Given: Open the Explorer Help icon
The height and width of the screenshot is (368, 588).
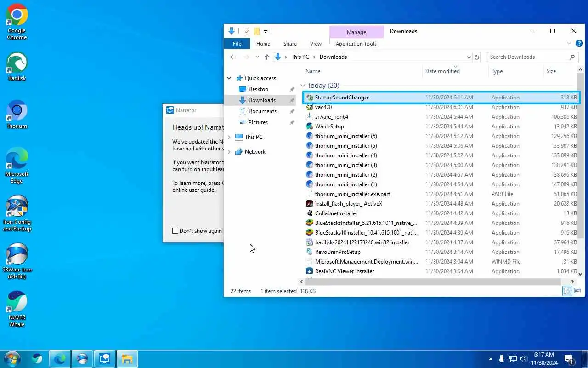Looking at the screenshot, I should pyautogui.click(x=579, y=43).
